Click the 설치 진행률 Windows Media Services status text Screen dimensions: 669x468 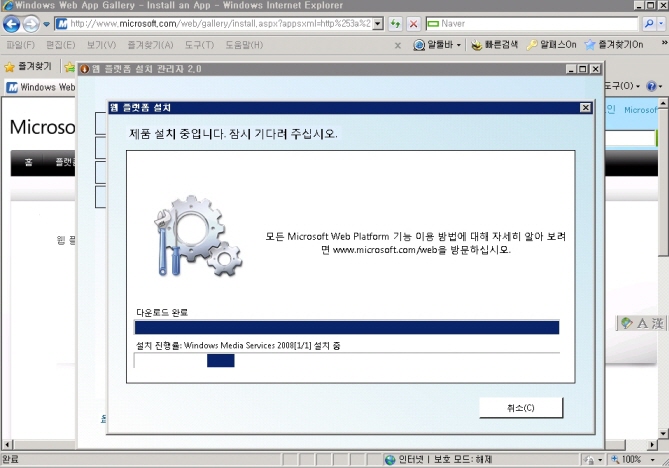pos(238,346)
